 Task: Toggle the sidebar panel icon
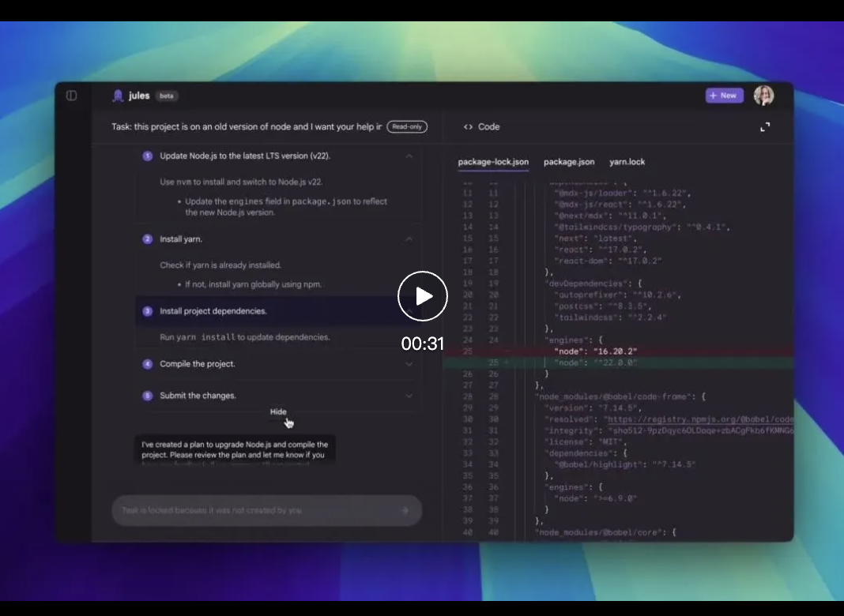[x=71, y=96]
